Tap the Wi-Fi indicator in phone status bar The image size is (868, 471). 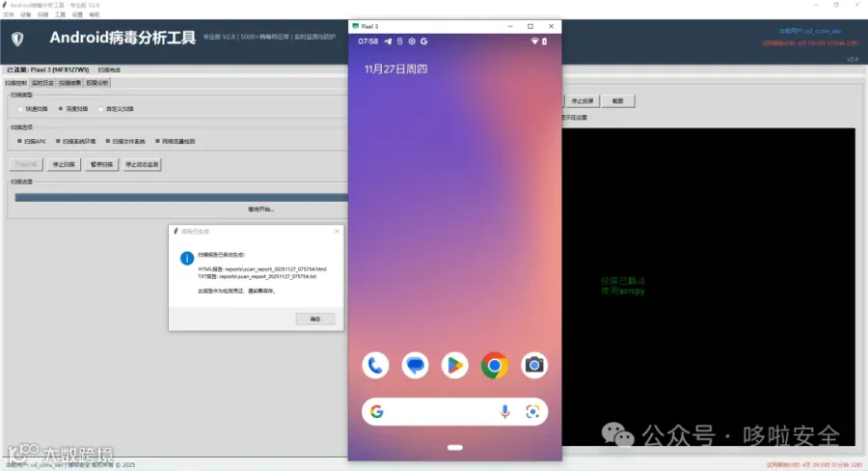click(x=534, y=42)
